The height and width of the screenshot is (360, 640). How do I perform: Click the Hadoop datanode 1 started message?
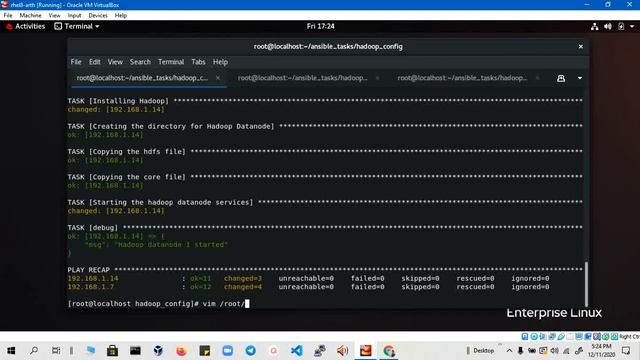[156, 244]
